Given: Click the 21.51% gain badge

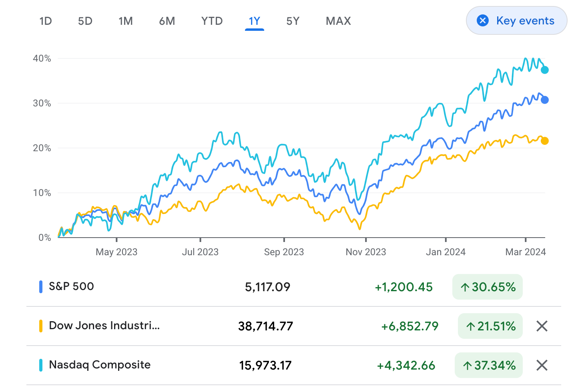Looking at the screenshot, I should (x=490, y=326).
